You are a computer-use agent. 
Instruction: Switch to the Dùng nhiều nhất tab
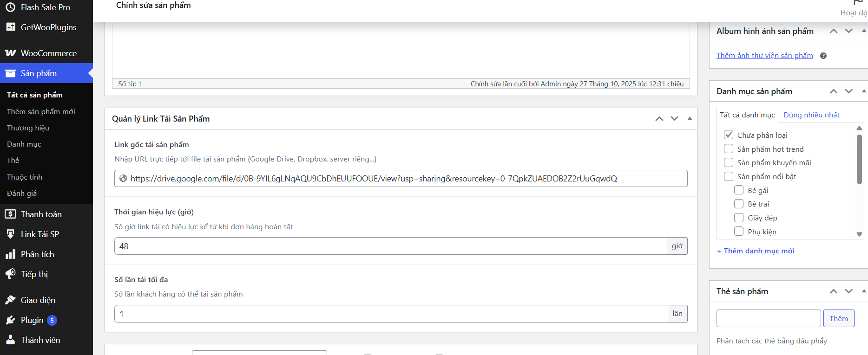[811, 115]
